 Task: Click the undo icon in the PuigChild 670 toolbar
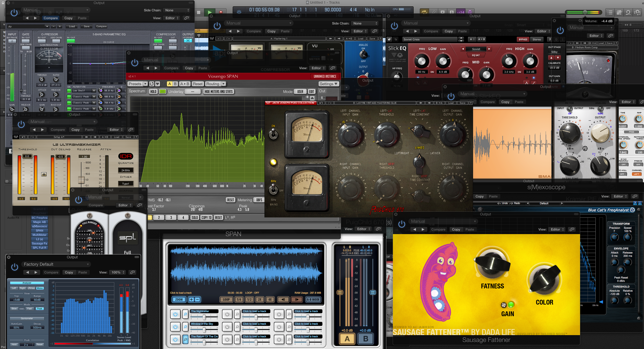click(x=321, y=103)
